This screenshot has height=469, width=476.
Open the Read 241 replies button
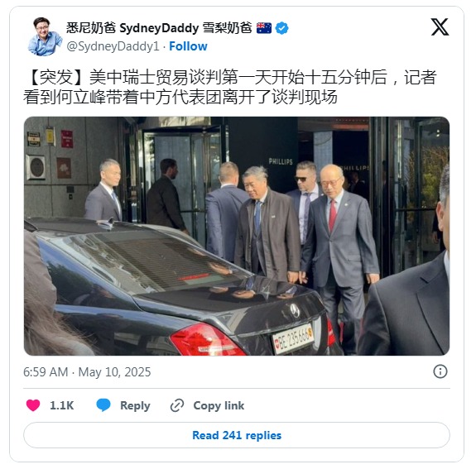[237, 435]
